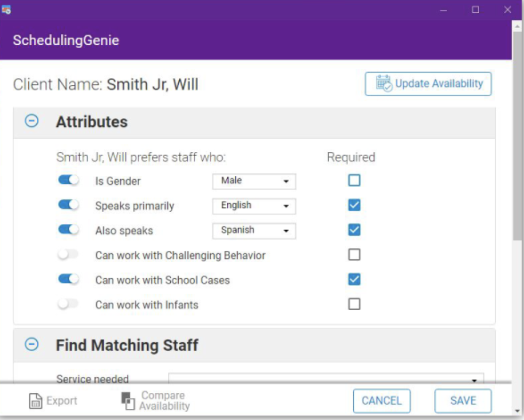Collapse the Attributes section
Screen dimensions: 524x420
click(x=31, y=121)
